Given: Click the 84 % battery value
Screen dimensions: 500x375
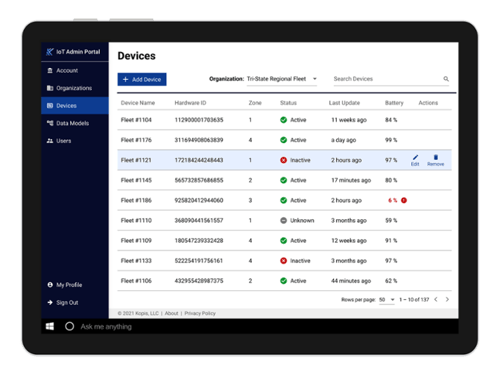Looking at the screenshot, I should pos(391,120).
